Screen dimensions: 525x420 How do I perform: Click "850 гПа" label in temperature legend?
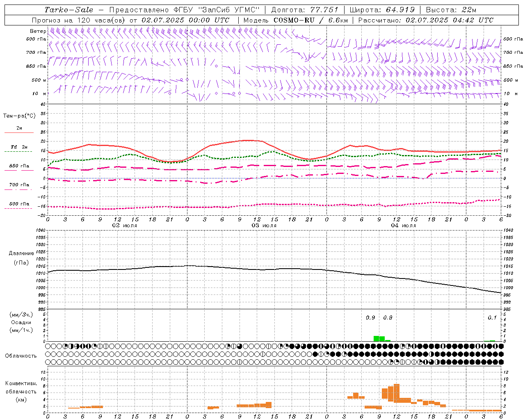[x=19, y=166]
